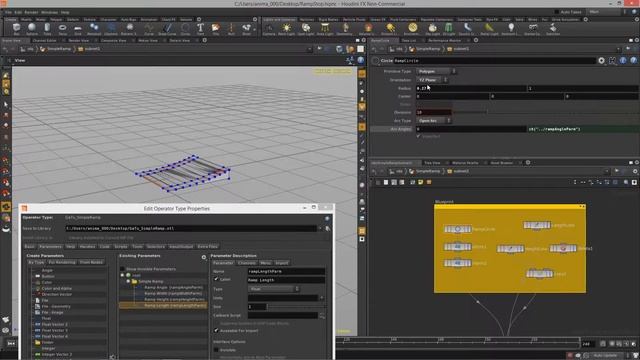640x360 pixels.
Task: Click the RampCircle node in network
Action: pyautogui.click(x=458, y=229)
